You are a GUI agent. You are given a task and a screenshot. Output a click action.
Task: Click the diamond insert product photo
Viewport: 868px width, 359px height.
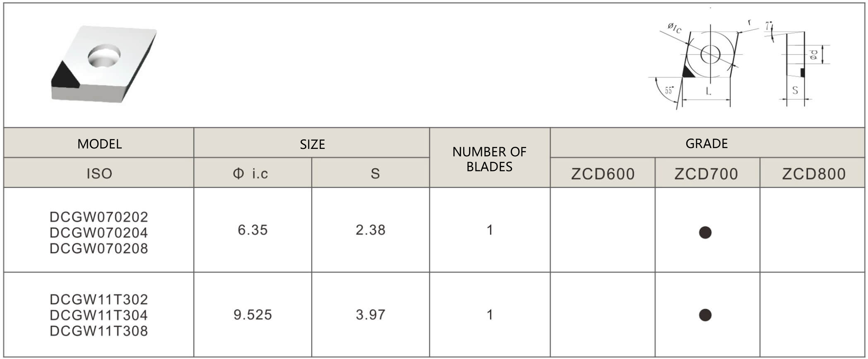(x=104, y=64)
